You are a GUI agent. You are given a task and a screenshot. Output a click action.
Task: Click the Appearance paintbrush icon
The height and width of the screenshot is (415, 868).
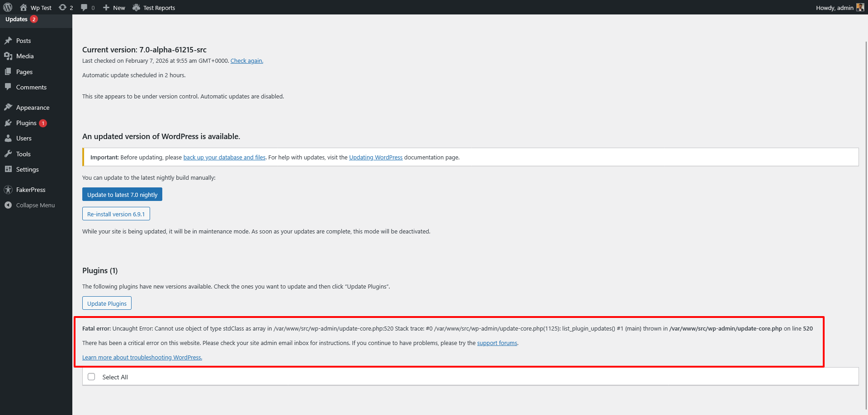click(8, 107)
